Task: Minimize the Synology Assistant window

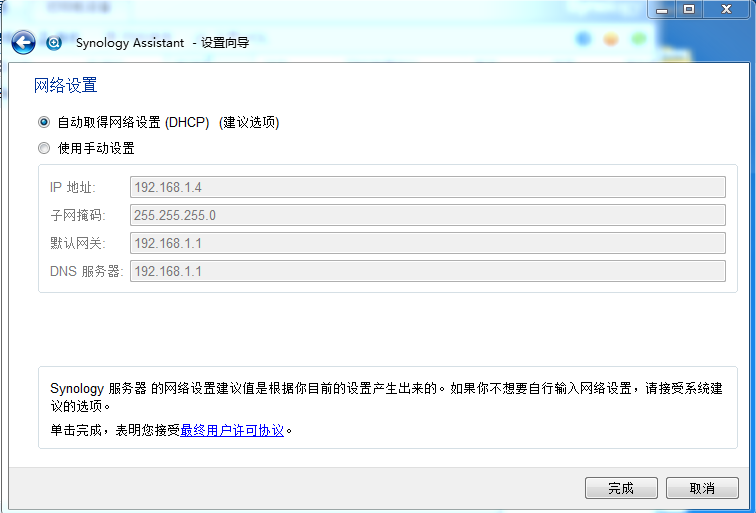Action: (x=662, y=9)
